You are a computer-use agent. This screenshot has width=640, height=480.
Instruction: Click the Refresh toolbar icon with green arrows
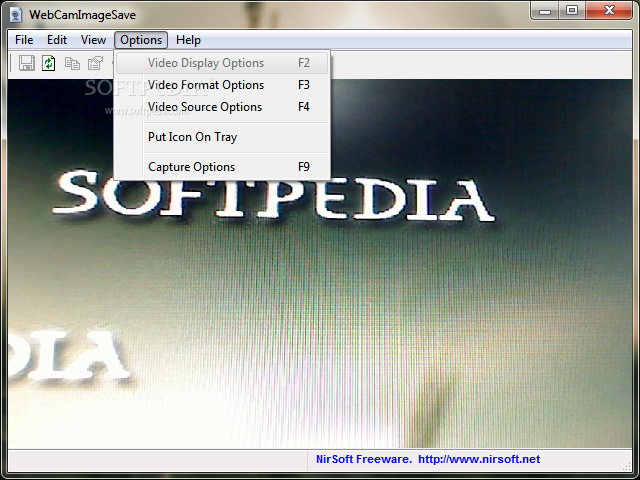pos(49,63)
